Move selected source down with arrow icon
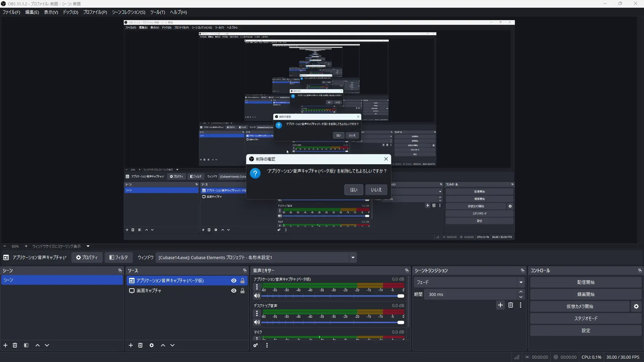 pos(172,345)
